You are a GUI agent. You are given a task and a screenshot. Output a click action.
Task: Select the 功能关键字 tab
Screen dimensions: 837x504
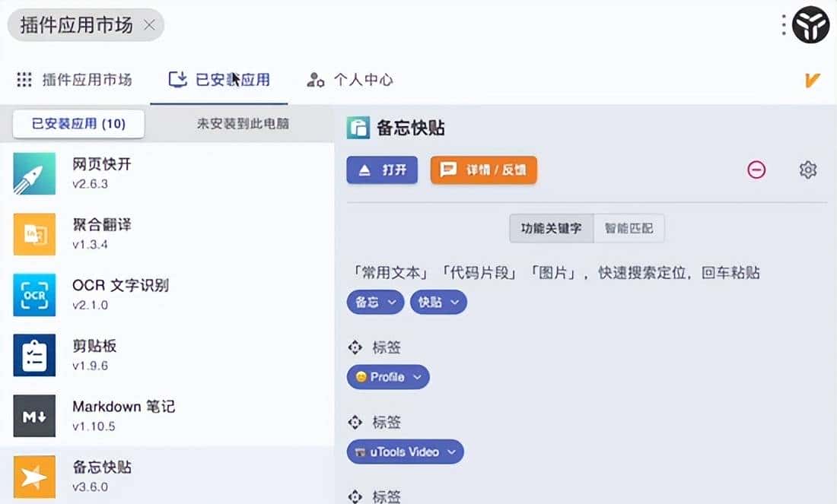551,228
